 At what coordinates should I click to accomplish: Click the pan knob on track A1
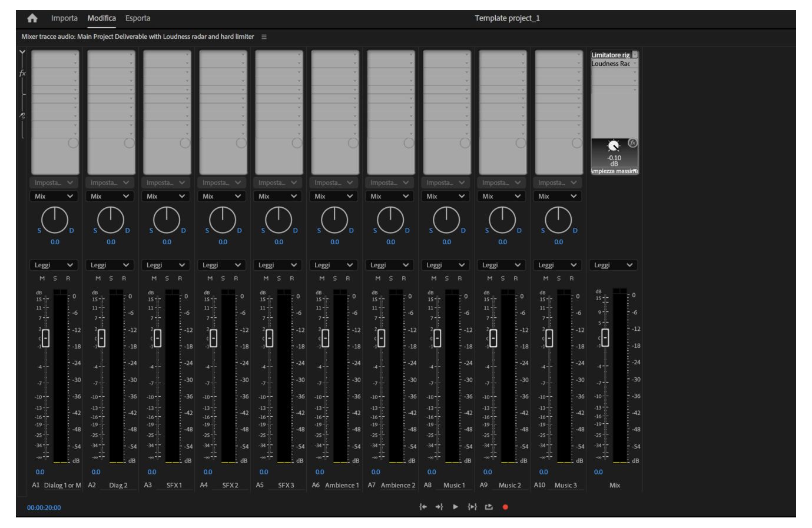coord(55,220)
